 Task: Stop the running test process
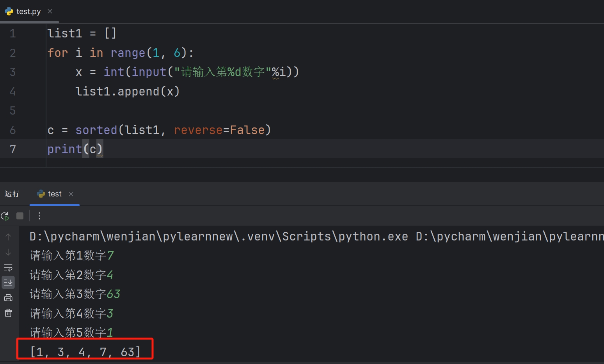point(20,216)
